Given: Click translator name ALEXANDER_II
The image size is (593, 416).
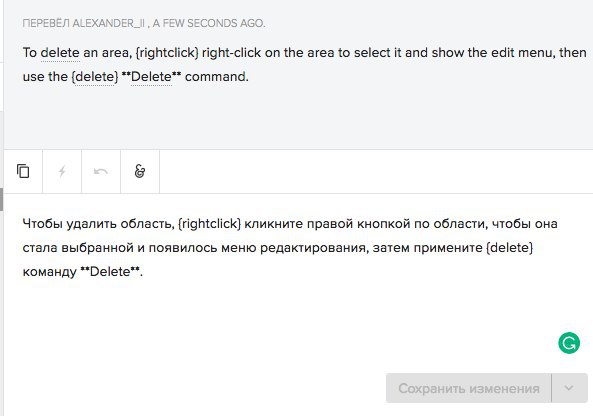Looking at the screenshot, I should pos(108,23).
